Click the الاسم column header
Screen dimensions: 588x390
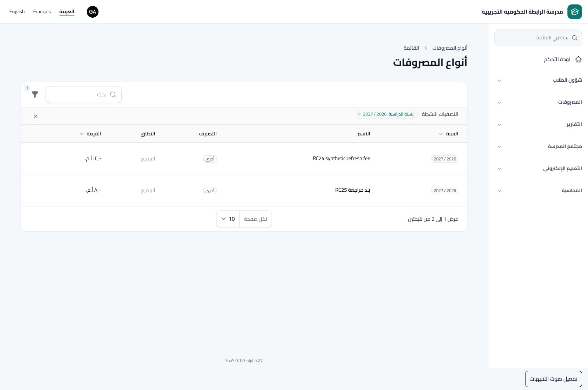364,134
